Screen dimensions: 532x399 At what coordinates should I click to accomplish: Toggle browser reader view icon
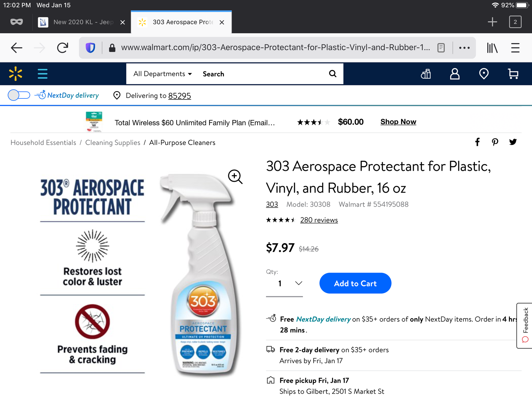tap(441, 48)
